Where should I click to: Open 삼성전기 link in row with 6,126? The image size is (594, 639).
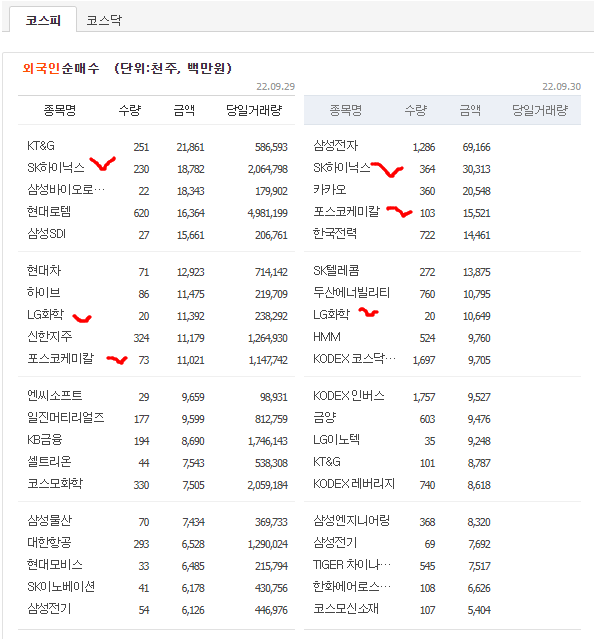pos(49,609)
